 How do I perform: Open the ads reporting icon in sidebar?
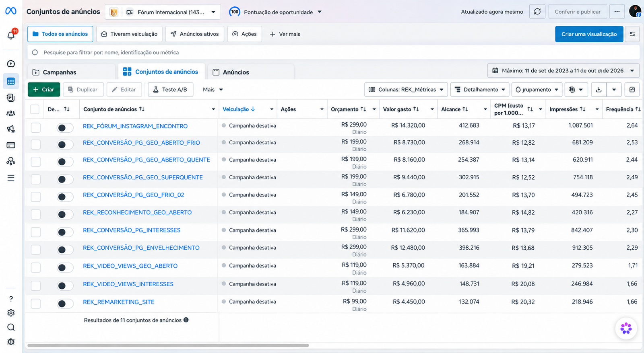click(11, 98)
